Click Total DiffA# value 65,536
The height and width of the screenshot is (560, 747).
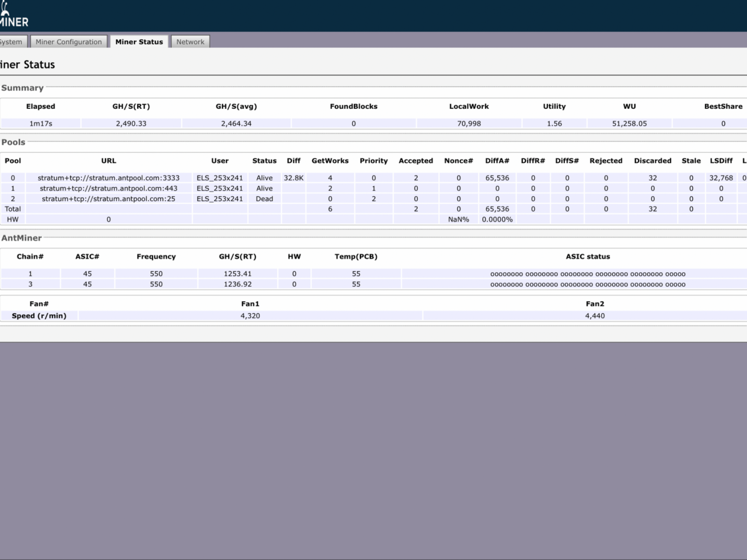pyautogui.click(x=497, y=209)
